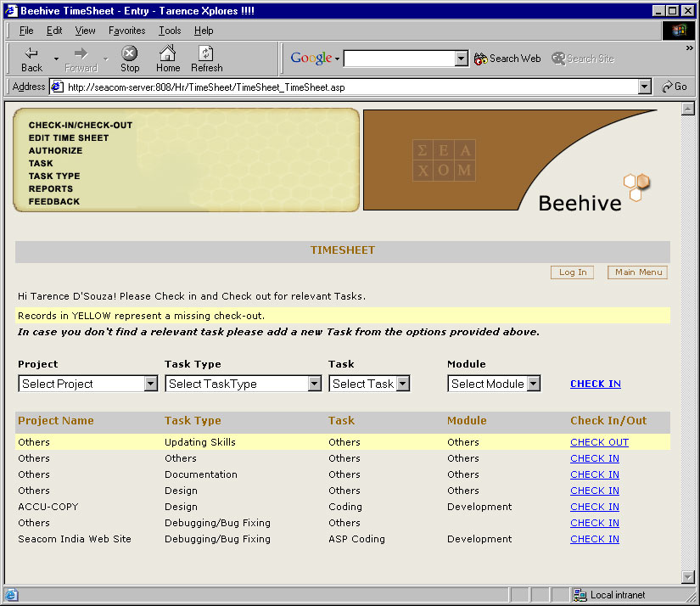Click the IE icon in status bar

[11, 595]
